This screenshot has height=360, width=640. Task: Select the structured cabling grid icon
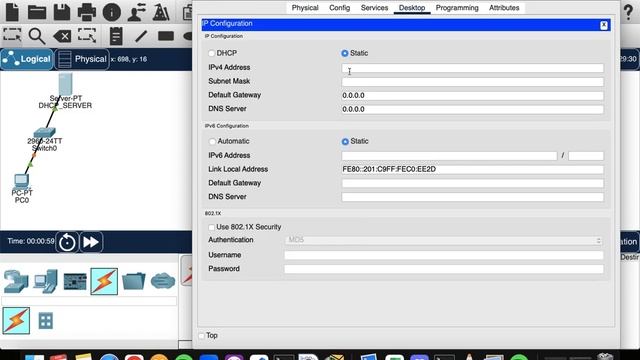click(45, 321)
